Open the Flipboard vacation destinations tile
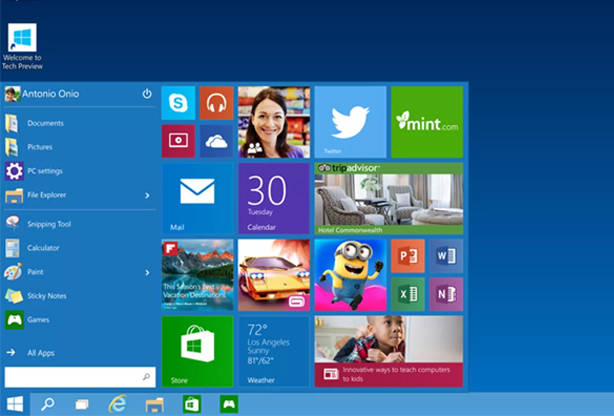This screenshot has width=614, height=416. pos(197,275)
